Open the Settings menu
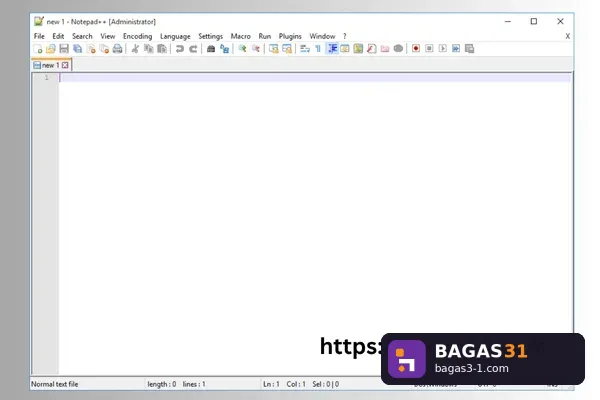600x400 pixels. 210,36
